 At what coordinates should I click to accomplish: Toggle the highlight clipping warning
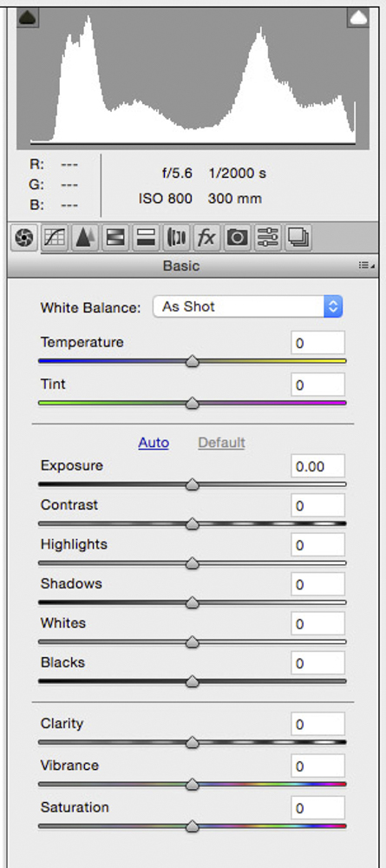tap(358, 17)
